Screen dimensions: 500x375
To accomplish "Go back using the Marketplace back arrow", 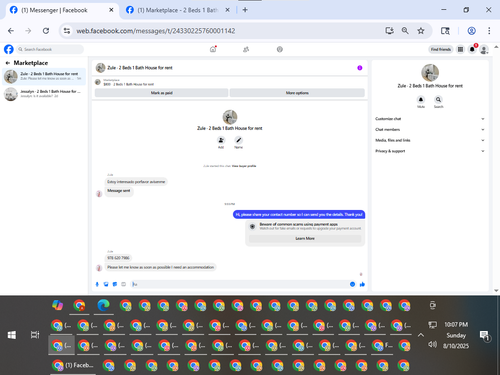I will (8, 63).
